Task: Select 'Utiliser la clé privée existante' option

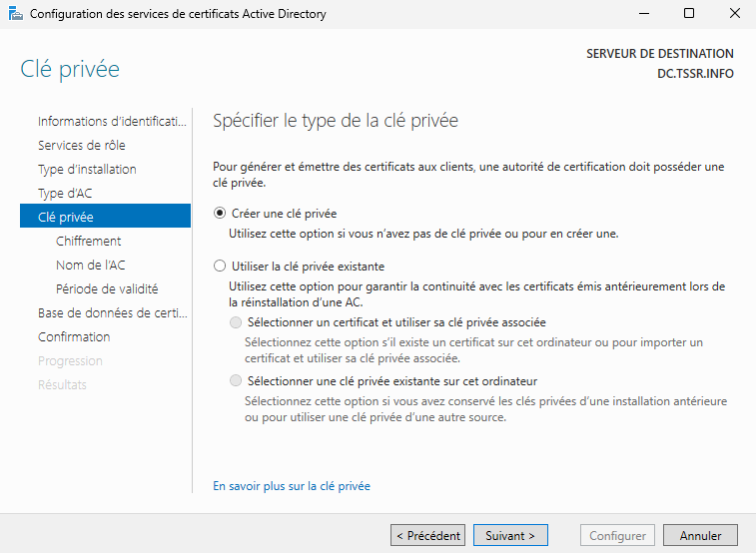Action: pos(221,268)
